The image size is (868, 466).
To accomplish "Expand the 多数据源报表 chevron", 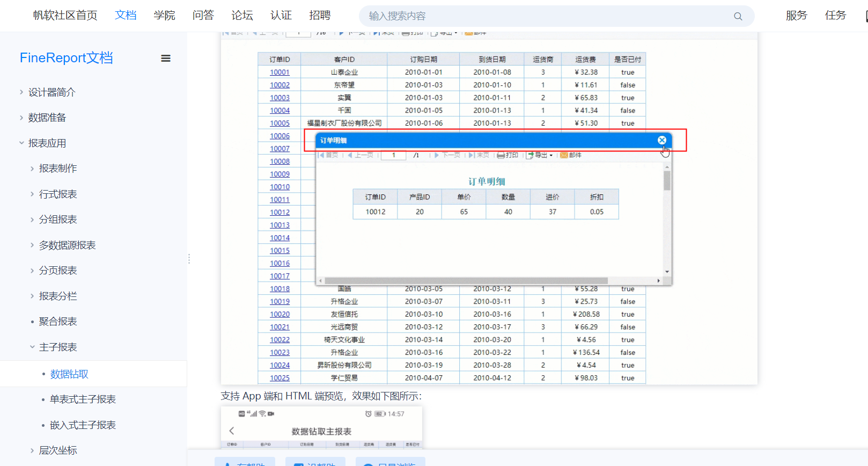I will click(x=32, y=245).
